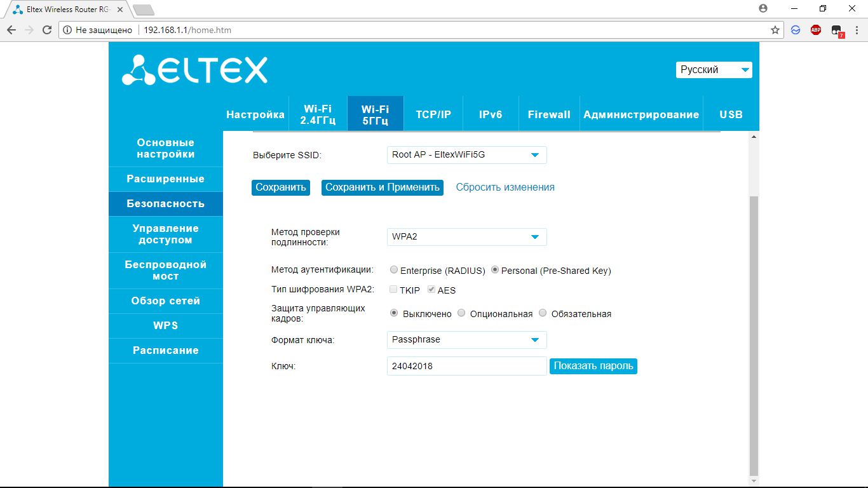Open a new browser tab

[144, 10]
